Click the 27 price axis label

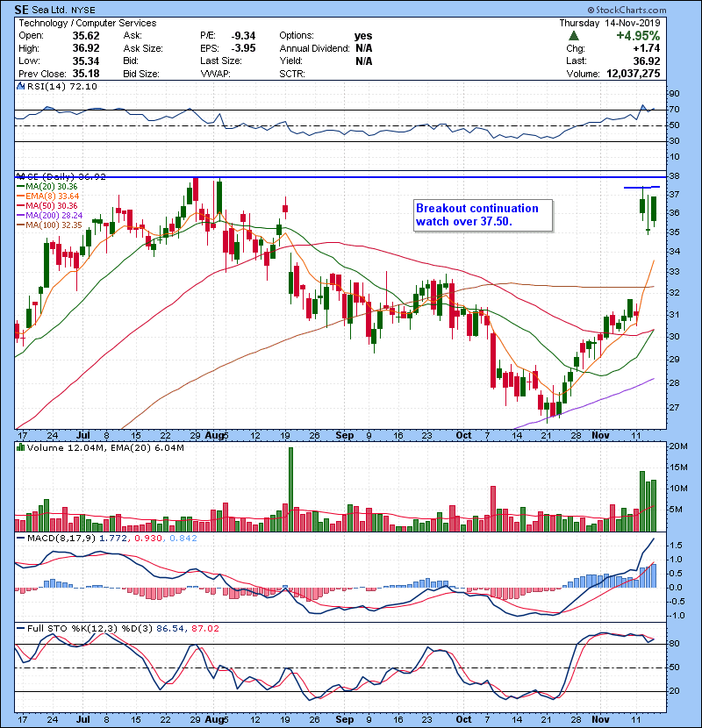pos(674,408)
